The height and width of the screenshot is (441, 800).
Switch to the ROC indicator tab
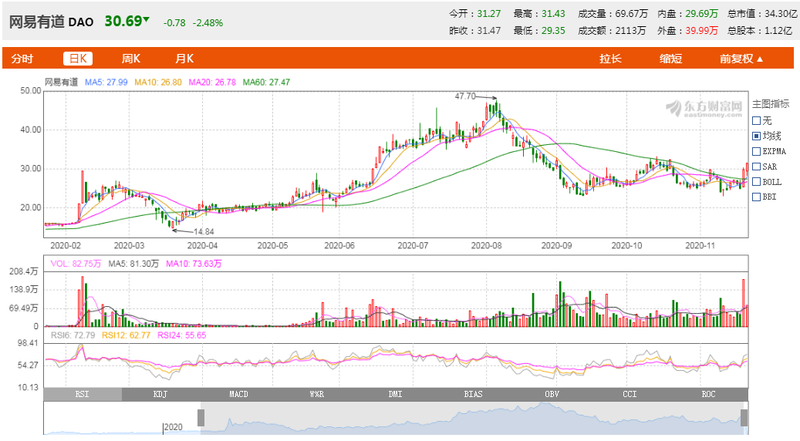[708, 395]
